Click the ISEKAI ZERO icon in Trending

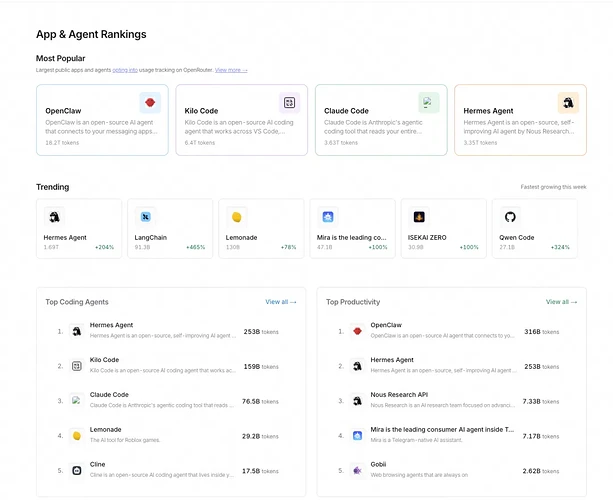(420, 216)
